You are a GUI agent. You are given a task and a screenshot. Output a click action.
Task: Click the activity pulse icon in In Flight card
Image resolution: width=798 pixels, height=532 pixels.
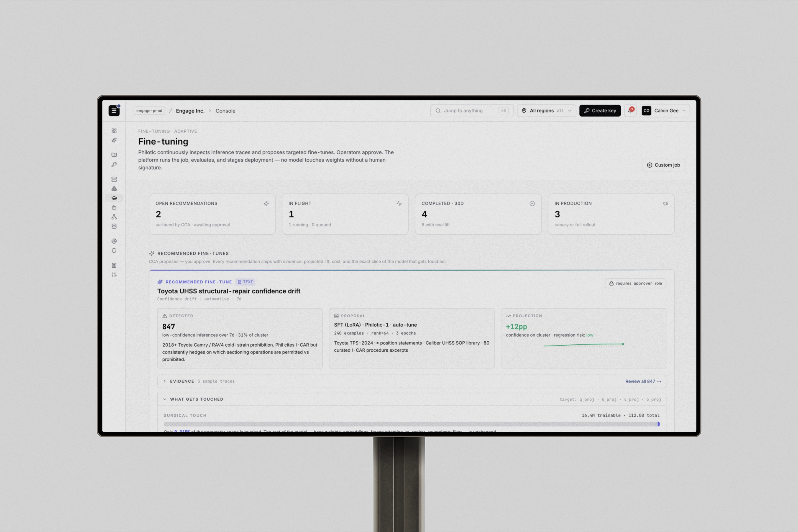pos(399,204)
